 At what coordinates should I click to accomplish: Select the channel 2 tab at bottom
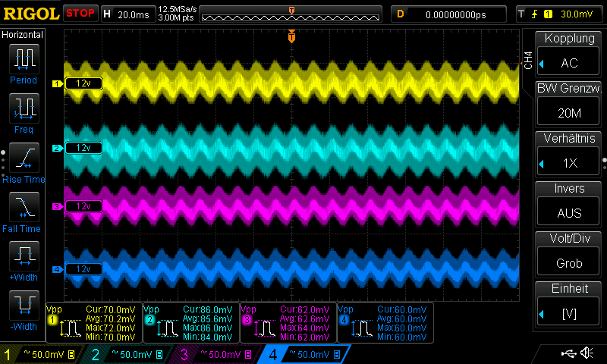click(128, 354)
